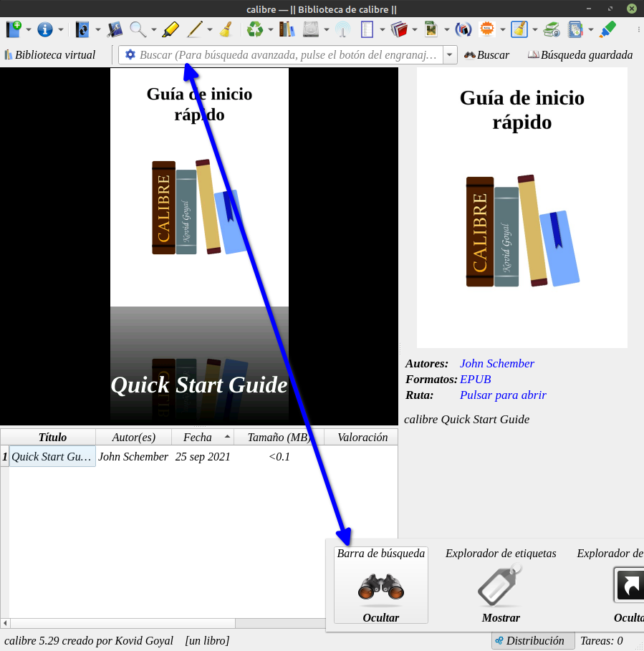This screenshot has height=651, width=644.
Task: Sort by the Autor(es) column header
Action: point(134,437)
